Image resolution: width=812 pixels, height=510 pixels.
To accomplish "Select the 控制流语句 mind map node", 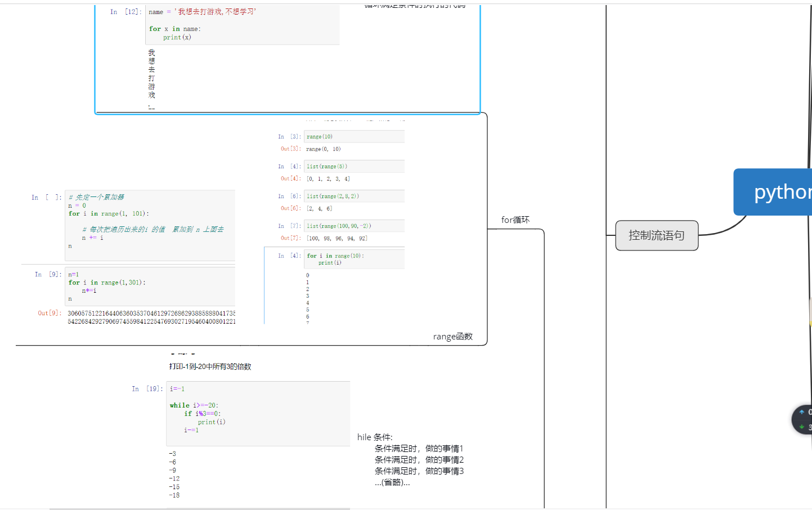I will [x=656, y=235].
